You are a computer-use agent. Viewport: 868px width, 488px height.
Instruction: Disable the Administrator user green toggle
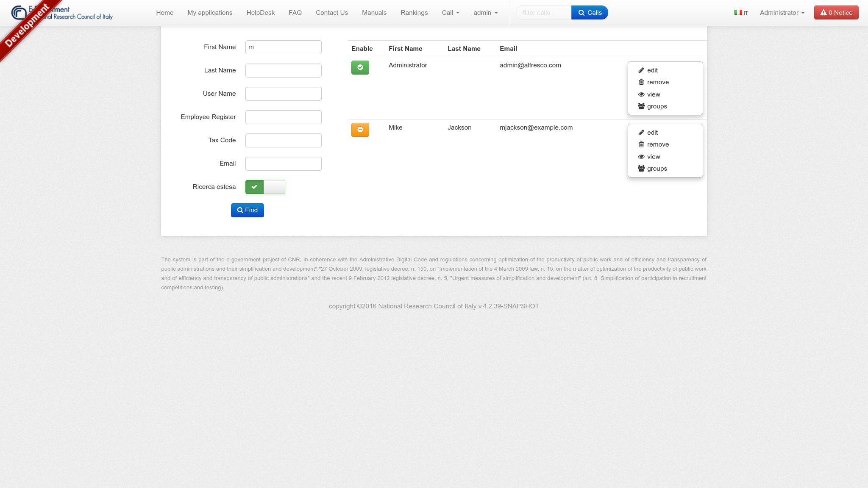coord(360,67)
